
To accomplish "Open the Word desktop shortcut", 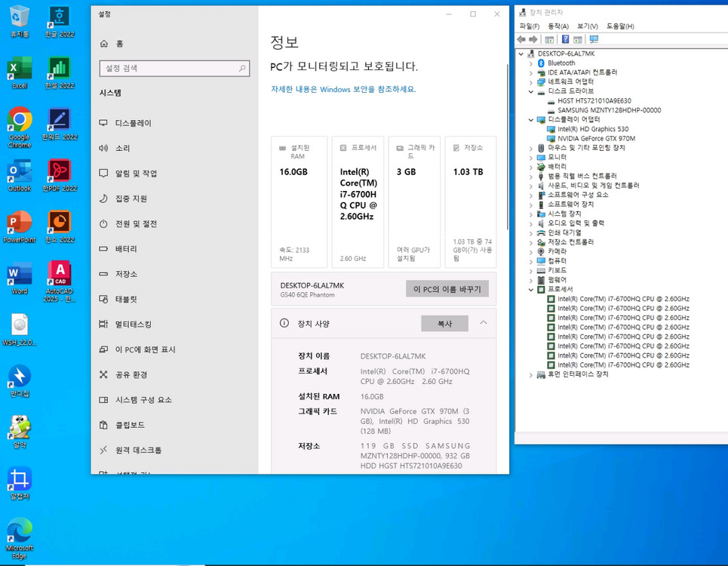I will [19, 278].
